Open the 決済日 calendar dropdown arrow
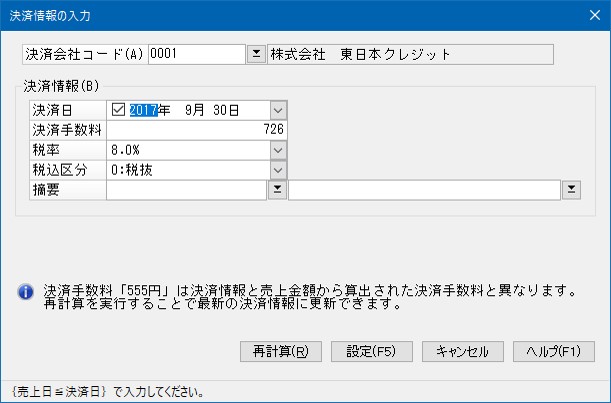This screenshot has height=403, width=611. click(278, 110)
